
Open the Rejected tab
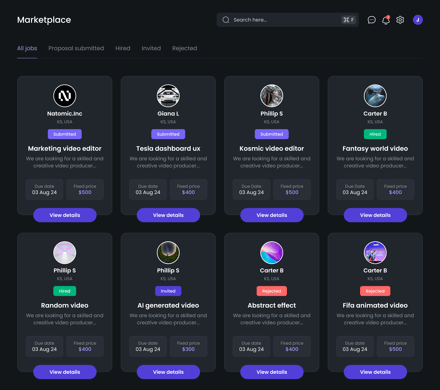click(x=185, y=48)
